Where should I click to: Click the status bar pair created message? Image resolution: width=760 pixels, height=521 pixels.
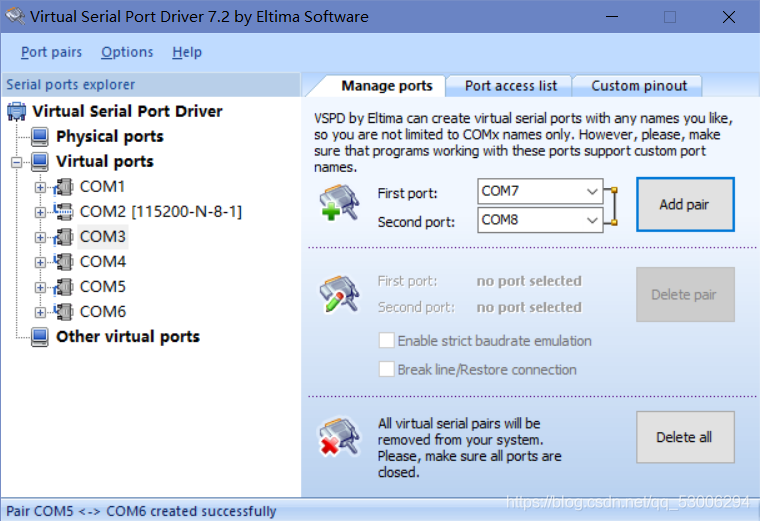tap(141, 511)
